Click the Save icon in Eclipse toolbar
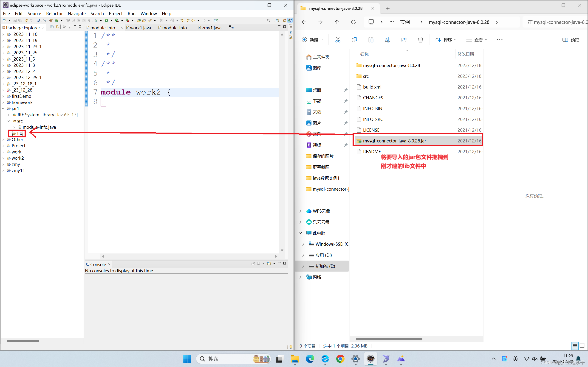The height and width of the screenshot is (367, 588). coord(15,20)
